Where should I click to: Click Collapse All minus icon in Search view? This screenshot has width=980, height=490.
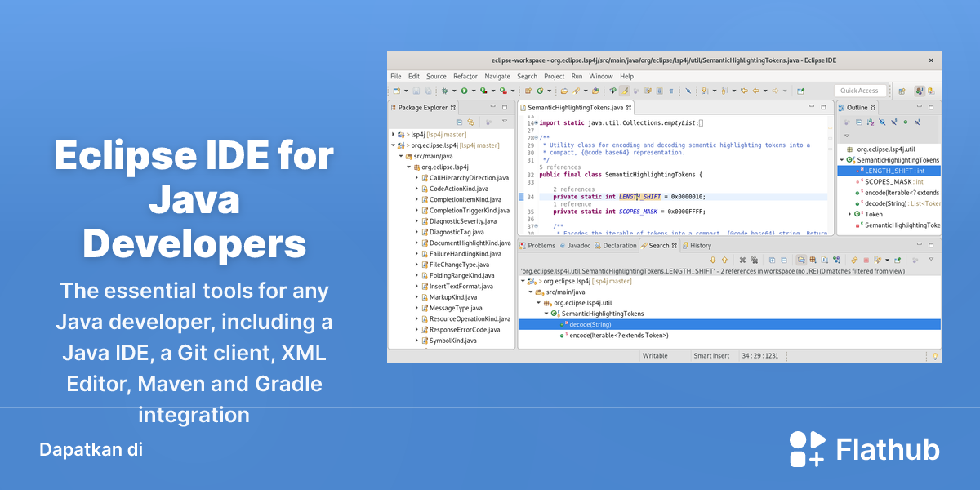(784, 261)
